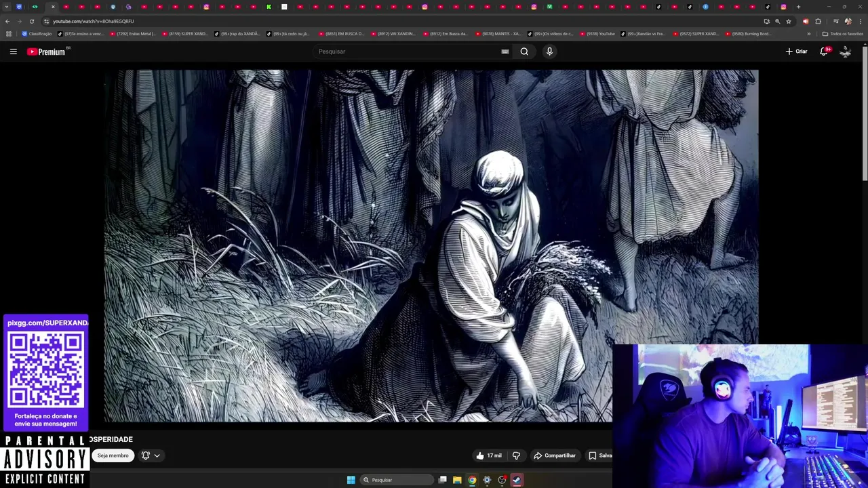Open the Chrome three-dot menu
This screenshot has height=488, width=868.
pos(859,21)
